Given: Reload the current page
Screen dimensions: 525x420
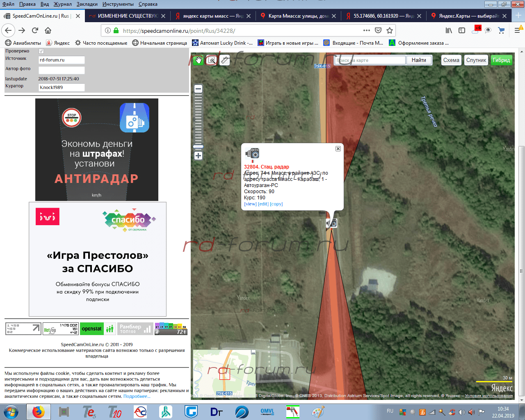Looking at the screenshot, I should pos(35,30).
